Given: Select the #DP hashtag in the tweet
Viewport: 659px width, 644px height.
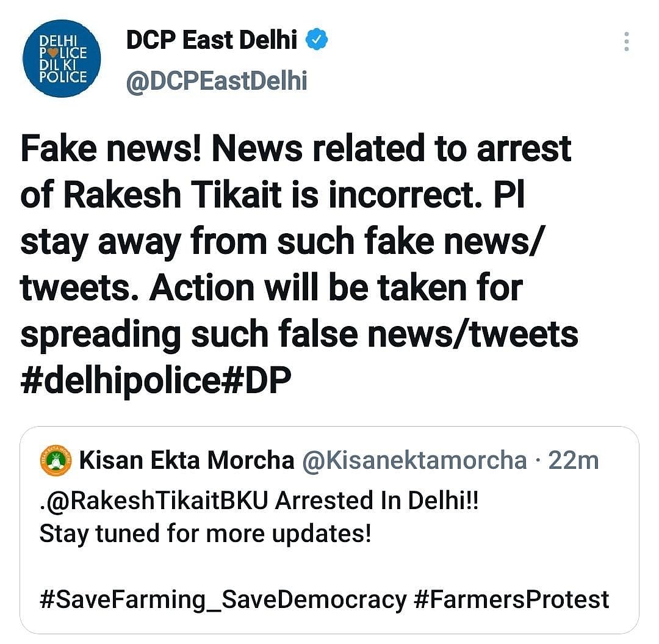Looking at the screenshot, I should [x=262, y=378].
